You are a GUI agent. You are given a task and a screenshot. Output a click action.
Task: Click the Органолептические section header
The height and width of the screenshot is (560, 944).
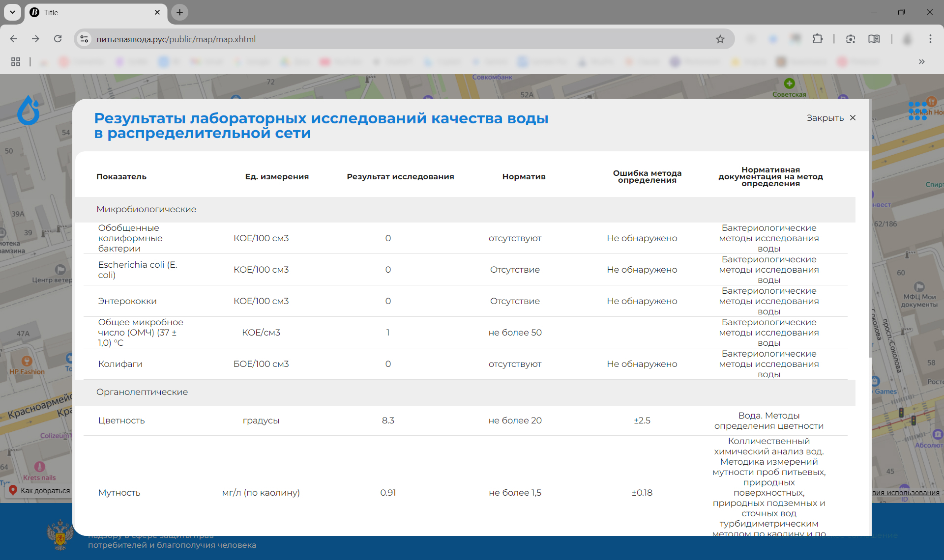142,392
